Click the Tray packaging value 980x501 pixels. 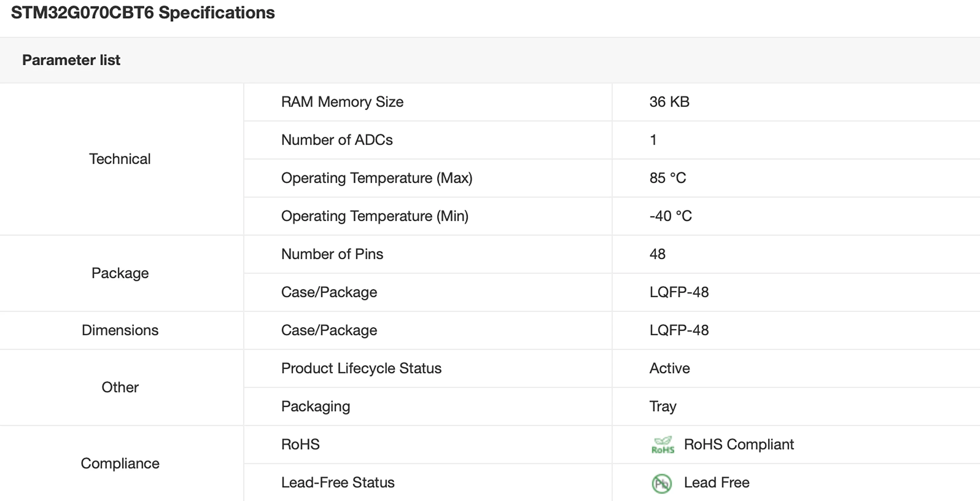tap(663, 406)
